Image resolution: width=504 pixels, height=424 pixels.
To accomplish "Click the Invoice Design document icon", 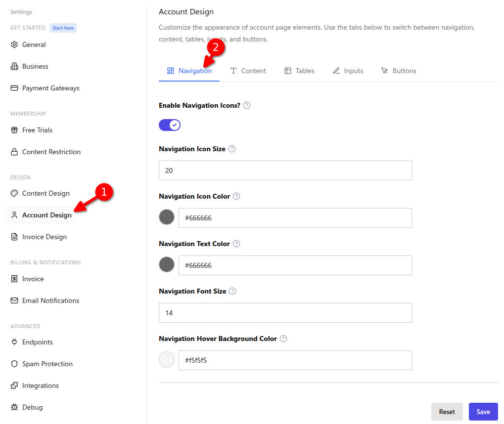I will pyautogui.click(x=14, y=237).
